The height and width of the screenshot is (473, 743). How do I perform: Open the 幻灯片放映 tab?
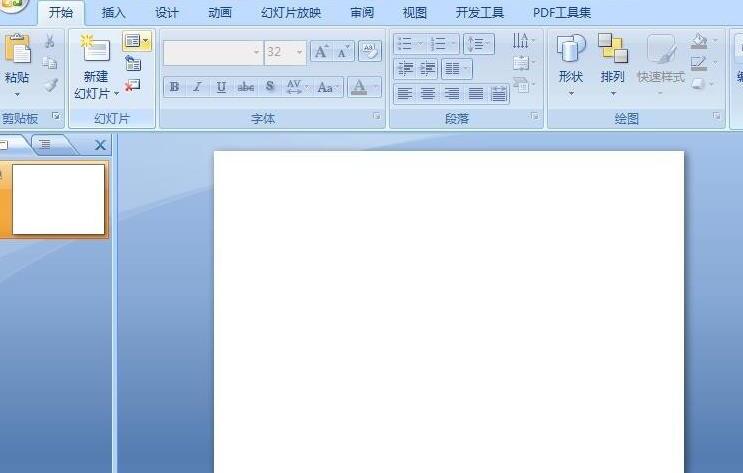pos(291,13)
